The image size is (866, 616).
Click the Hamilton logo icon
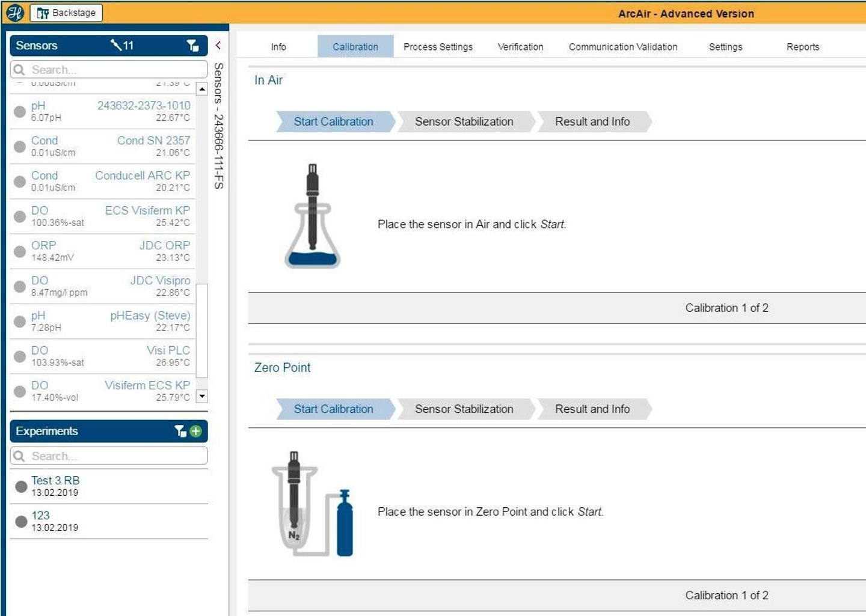(14, 13)
